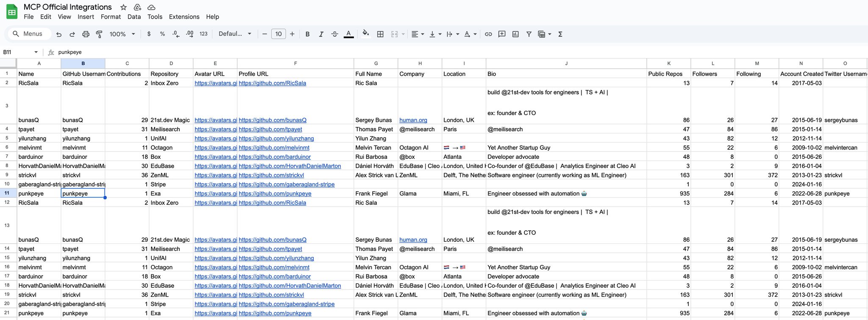Insert a chart
This screenshot has height=320, width=868.
[x=515, y=34]
